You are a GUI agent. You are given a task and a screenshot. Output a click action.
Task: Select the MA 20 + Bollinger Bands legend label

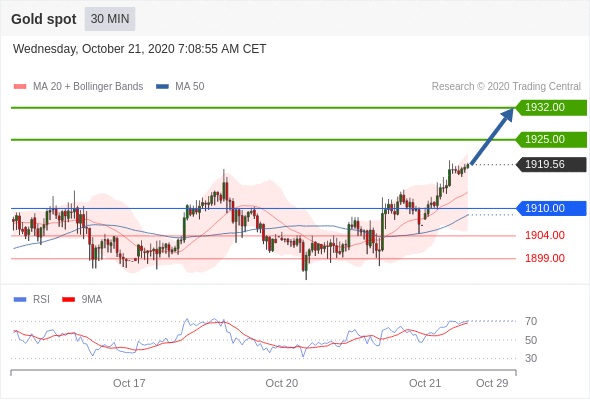88,87
